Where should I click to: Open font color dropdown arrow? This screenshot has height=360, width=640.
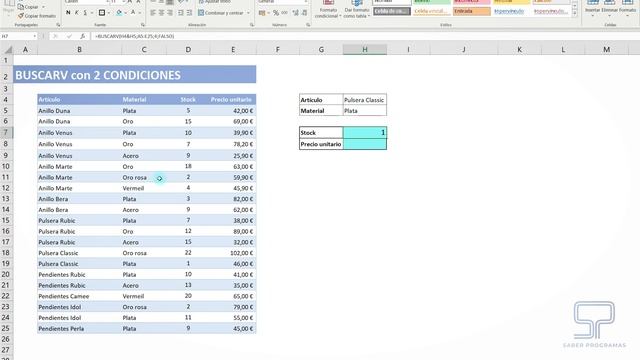[x=139, y=13]
